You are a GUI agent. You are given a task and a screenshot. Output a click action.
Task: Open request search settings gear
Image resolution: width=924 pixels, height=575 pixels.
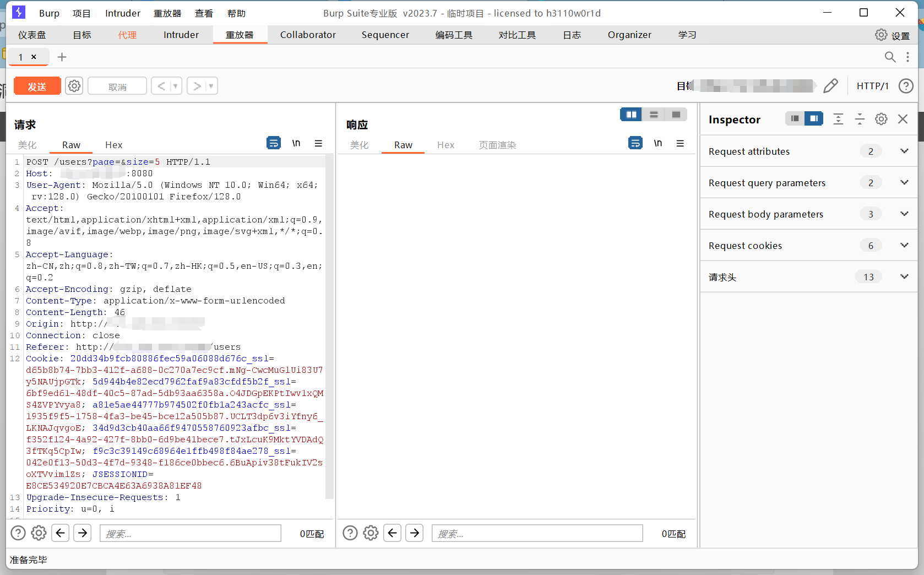[x=39, y=533]
